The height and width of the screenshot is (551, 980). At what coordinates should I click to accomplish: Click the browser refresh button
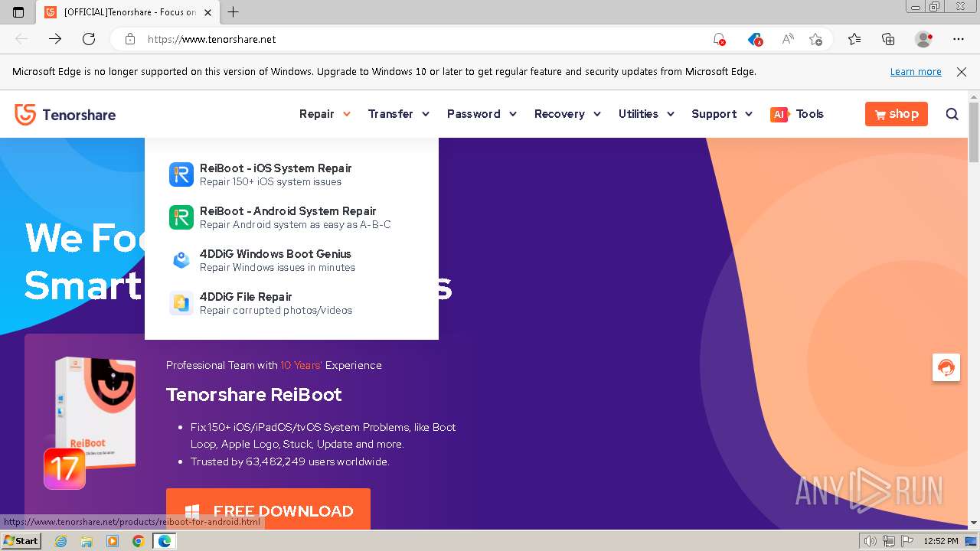pos(89,39)
